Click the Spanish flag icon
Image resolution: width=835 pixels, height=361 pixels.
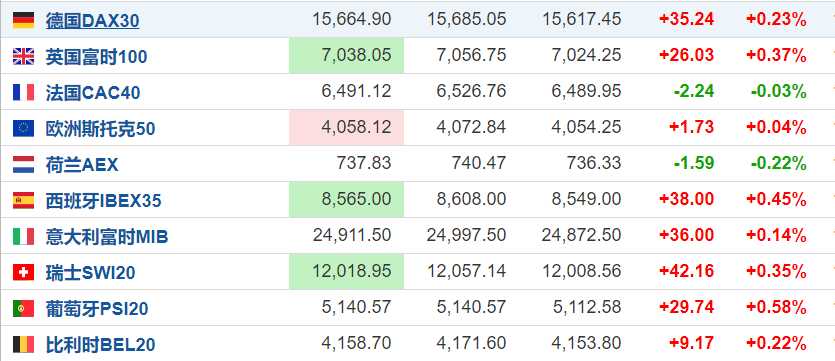click(x=23, y=200)
